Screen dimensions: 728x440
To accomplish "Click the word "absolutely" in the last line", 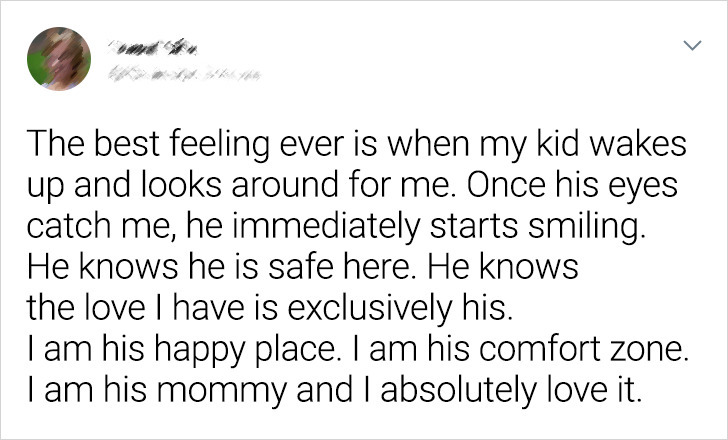I will click(458, 391).
